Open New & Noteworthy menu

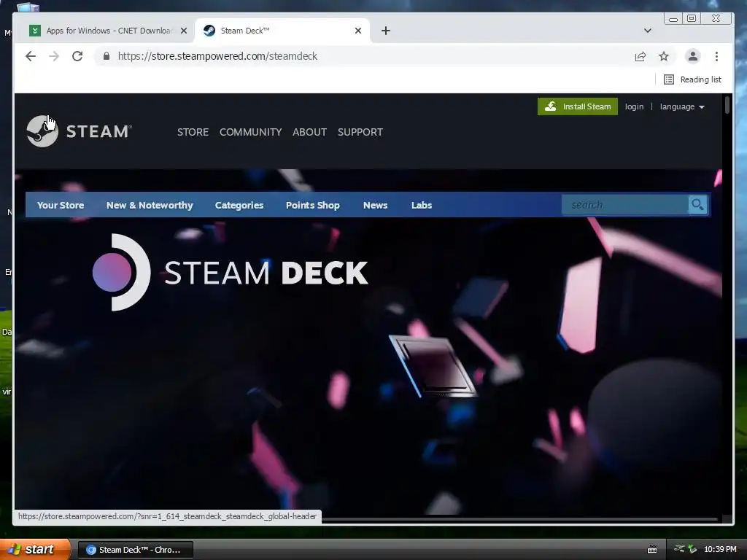click(x=150, y=205)
